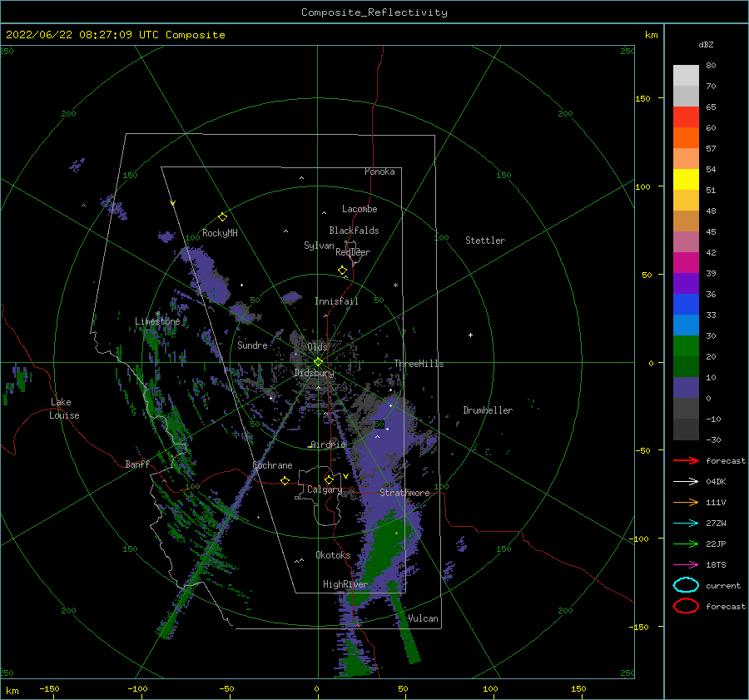Click the ThreeHills label
Viewport: 749px width, 700px height.
coord(419,364)
